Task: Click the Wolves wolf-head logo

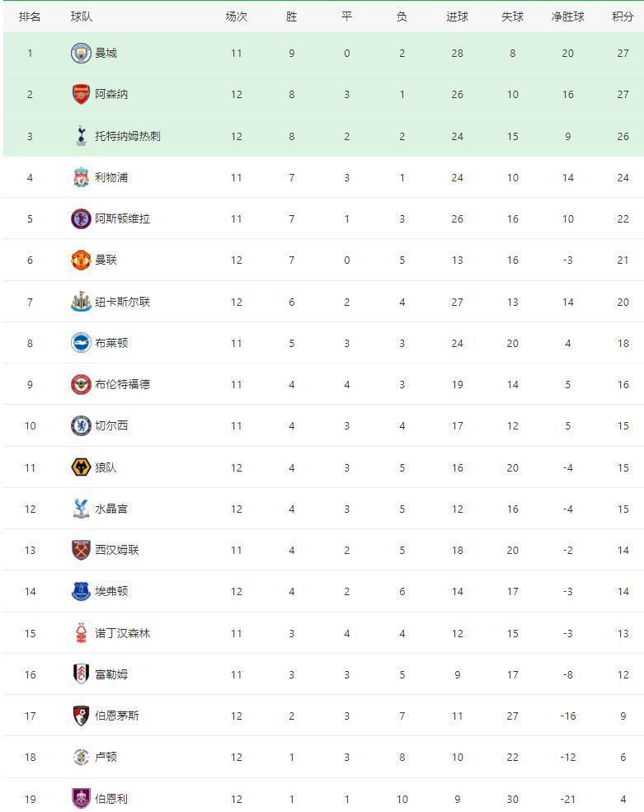Action: [81, 467]
